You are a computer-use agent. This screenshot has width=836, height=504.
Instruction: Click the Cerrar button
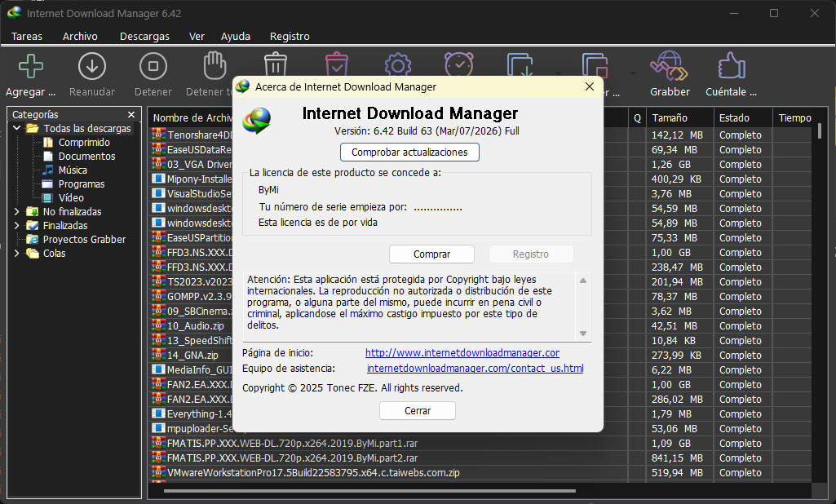(418, 411)
